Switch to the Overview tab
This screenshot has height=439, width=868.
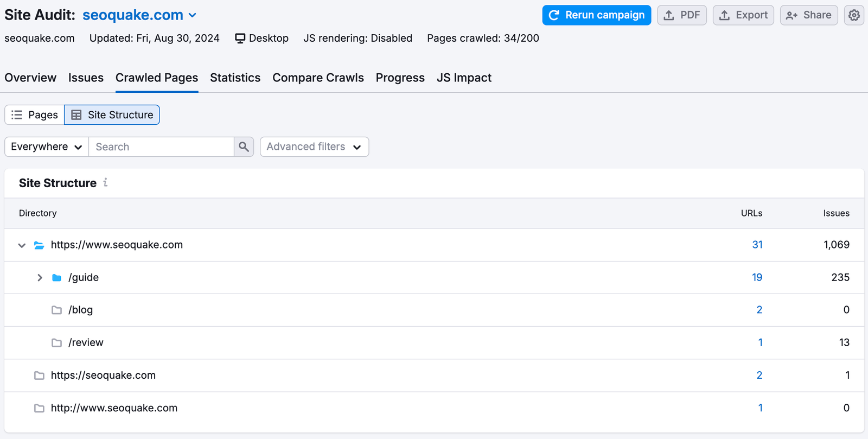[30, 78]
